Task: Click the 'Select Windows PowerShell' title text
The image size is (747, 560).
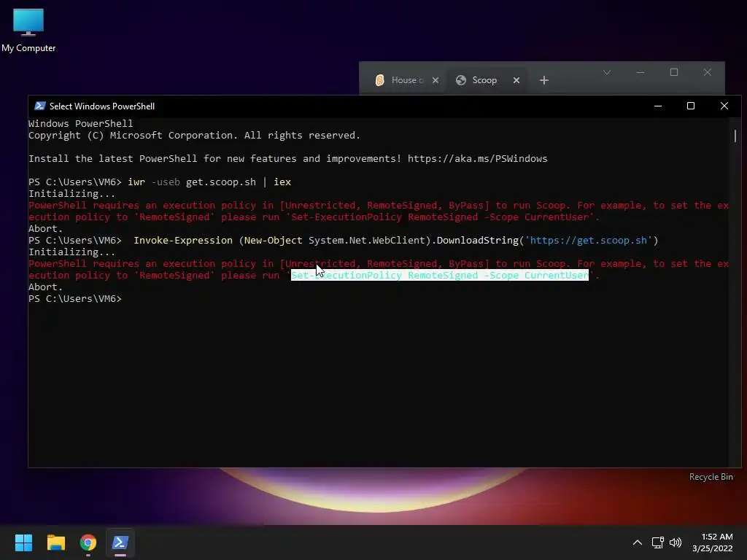Action: (x=102, y=106)
